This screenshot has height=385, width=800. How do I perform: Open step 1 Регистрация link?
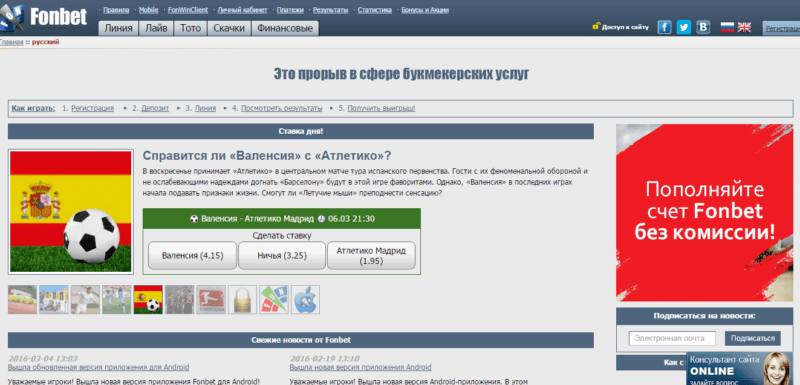tap(92, 108)
